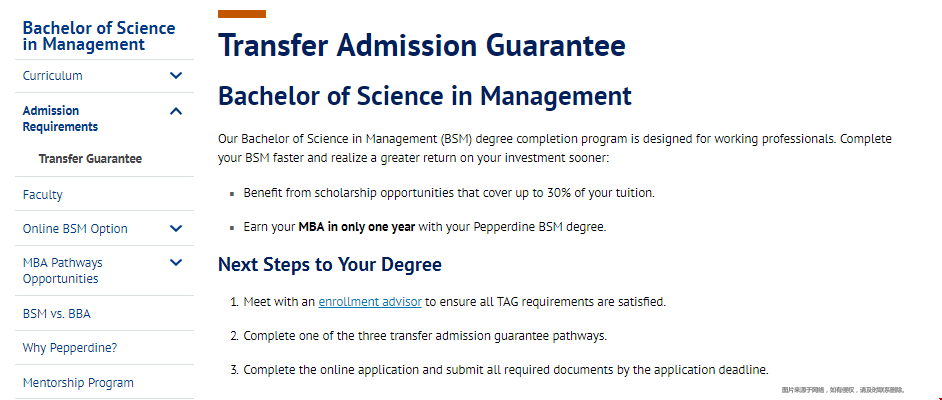Viewport: 942px width, 400px height.
Task: Open the Why Pepperdine? page
Action: pos(70,348)
